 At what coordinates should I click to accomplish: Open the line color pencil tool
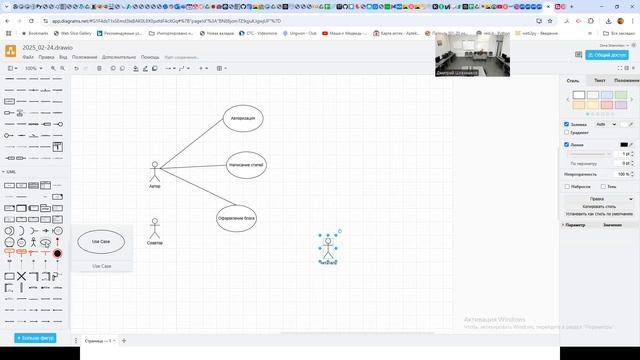pyautogui.click(x=145, y=69)
